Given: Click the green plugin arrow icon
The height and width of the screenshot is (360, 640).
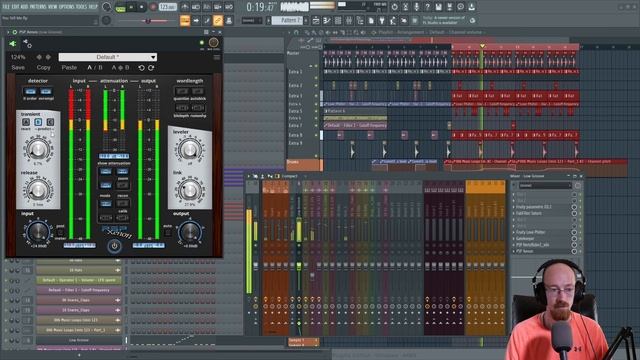Looking at the screenshot, I should pos(12,43).
